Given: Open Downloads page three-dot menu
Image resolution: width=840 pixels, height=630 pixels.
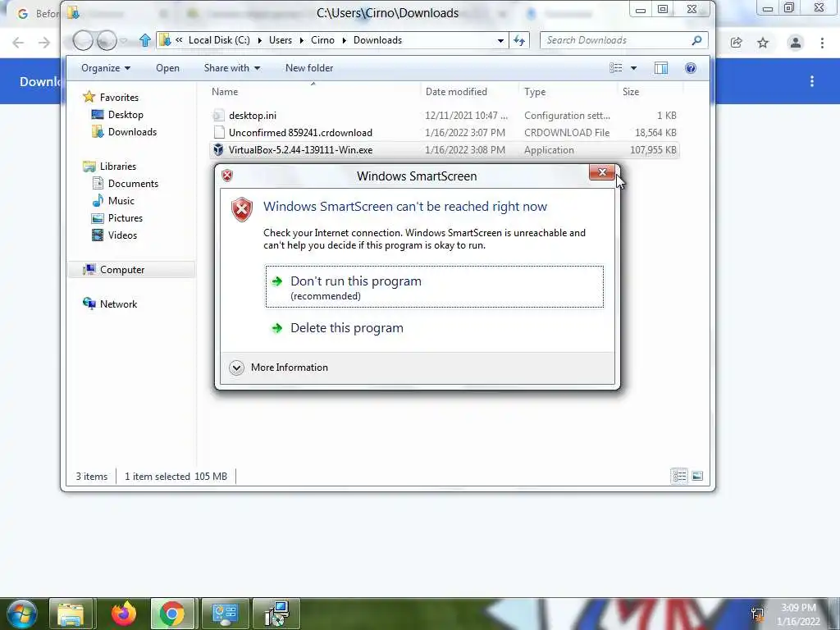Looking at the screenshot, I should (812, 81).
